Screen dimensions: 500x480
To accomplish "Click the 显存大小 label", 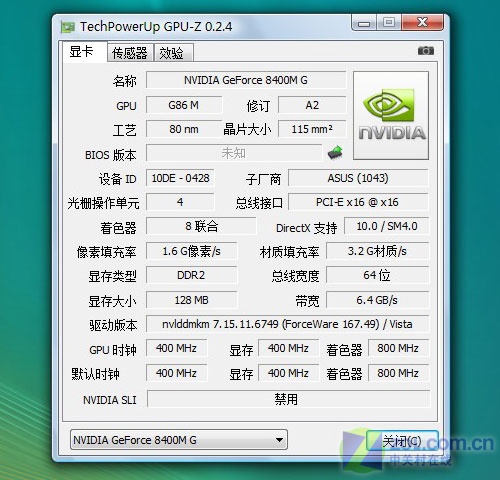I will (113, 301).
